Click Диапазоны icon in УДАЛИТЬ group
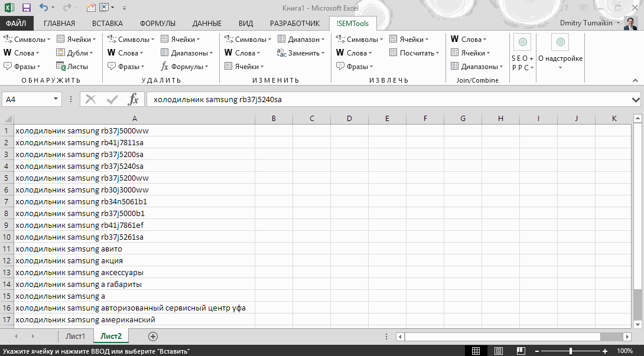This screenshot has width=644, height=356. tap(164, 53)
